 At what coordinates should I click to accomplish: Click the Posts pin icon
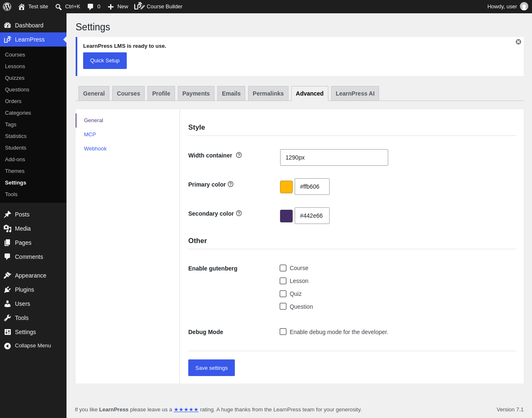click(x=7, y=214)
